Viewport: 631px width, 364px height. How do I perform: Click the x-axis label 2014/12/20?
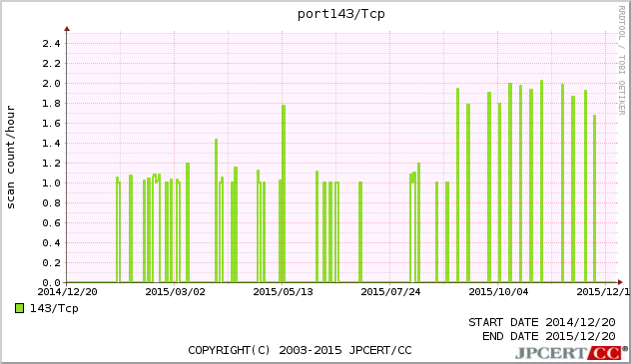click(x=67, y=291)
